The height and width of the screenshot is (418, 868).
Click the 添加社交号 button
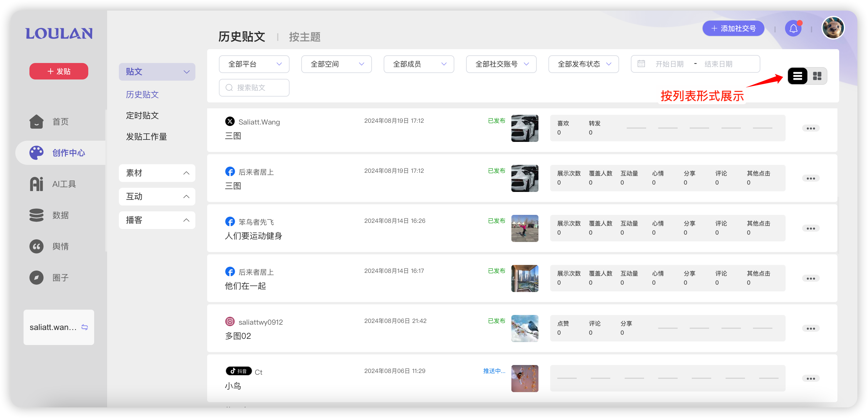733,28
